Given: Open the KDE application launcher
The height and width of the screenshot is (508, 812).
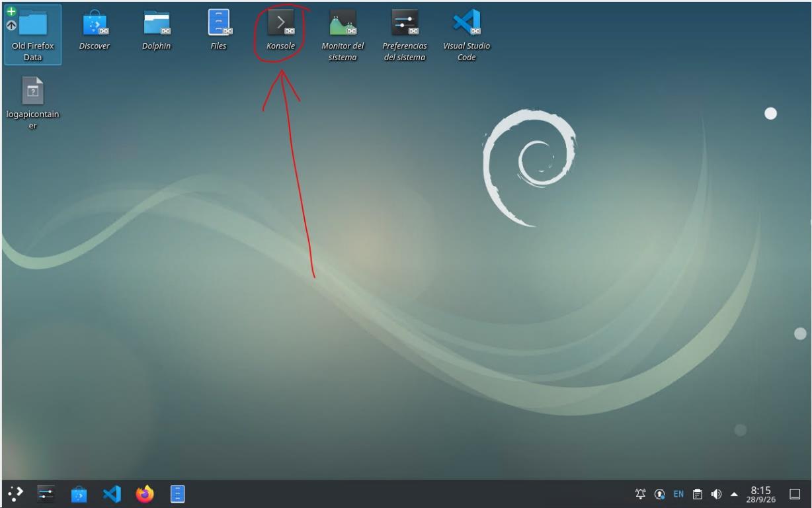Looking at the screenshot, I should pyautogui.click(x=15, y=493).
